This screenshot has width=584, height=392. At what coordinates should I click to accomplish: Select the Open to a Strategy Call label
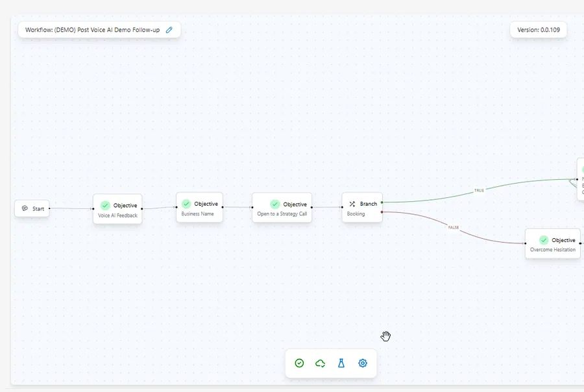pos(282,214)
